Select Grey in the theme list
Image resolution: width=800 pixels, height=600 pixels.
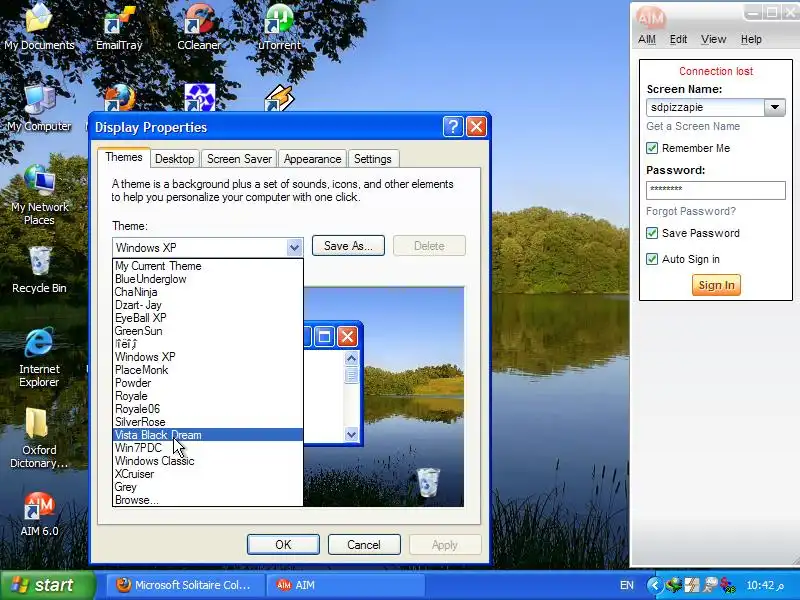click(x=208, y=487)
